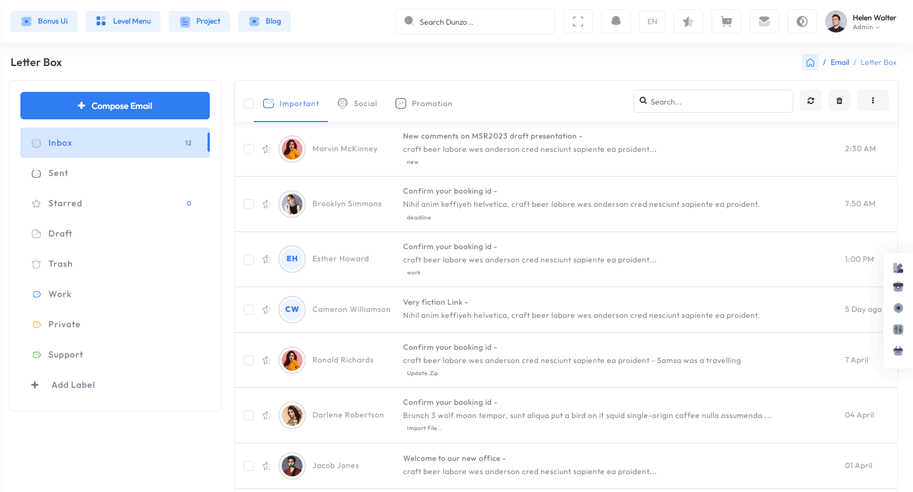The width and height of the screenshot is (913, 492).
Task: Select the Esther Howard email checkbox
Action: coord(249,259)
